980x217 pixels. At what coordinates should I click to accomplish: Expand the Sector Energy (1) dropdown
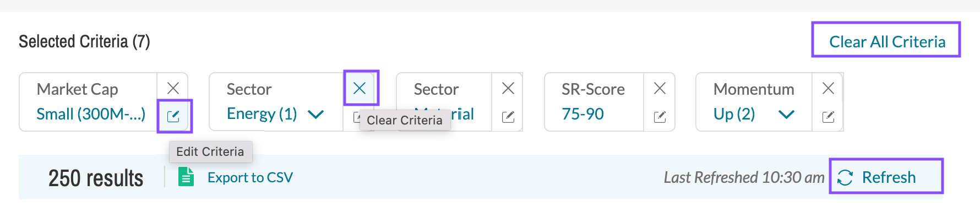315,115
